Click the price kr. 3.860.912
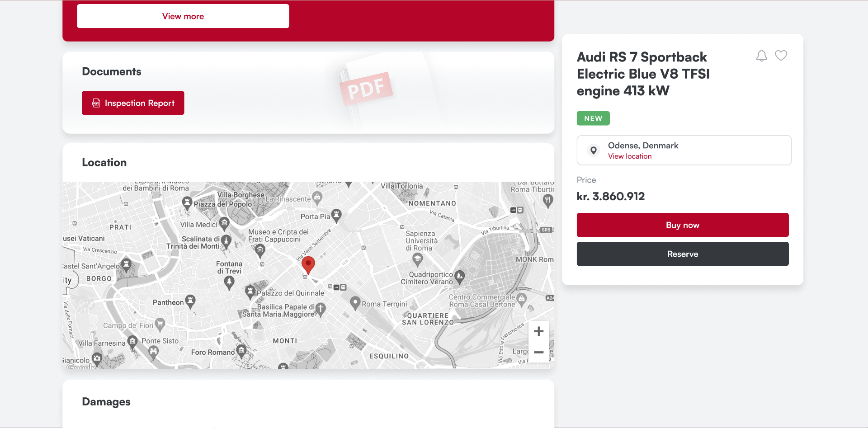The height and width of the screenshot is (428, 868). 611,197
